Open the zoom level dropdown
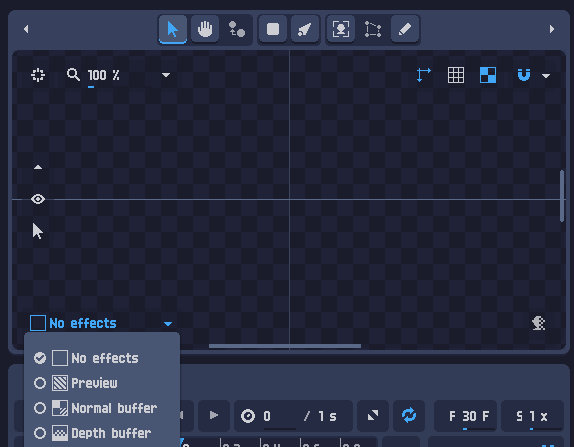 [166, 75]
